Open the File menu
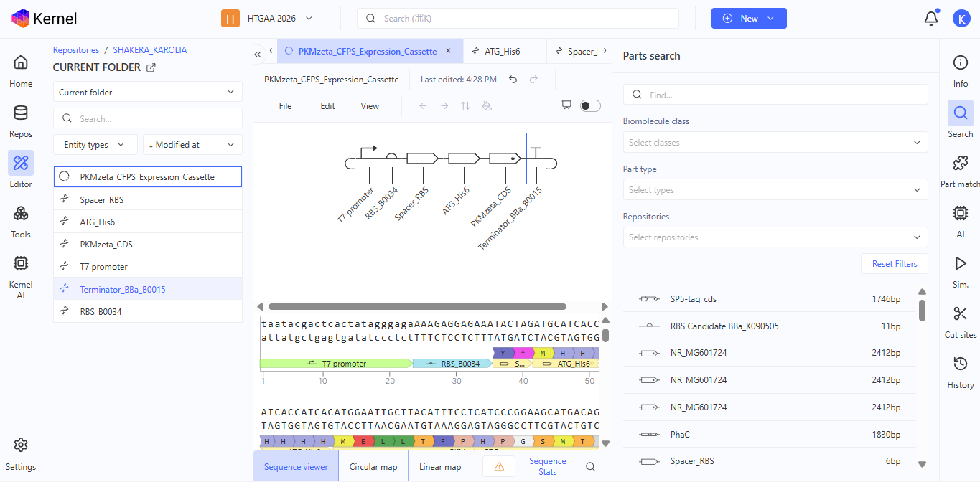The width and height of the screenshot is (980, 482). [x=285, y=105]
